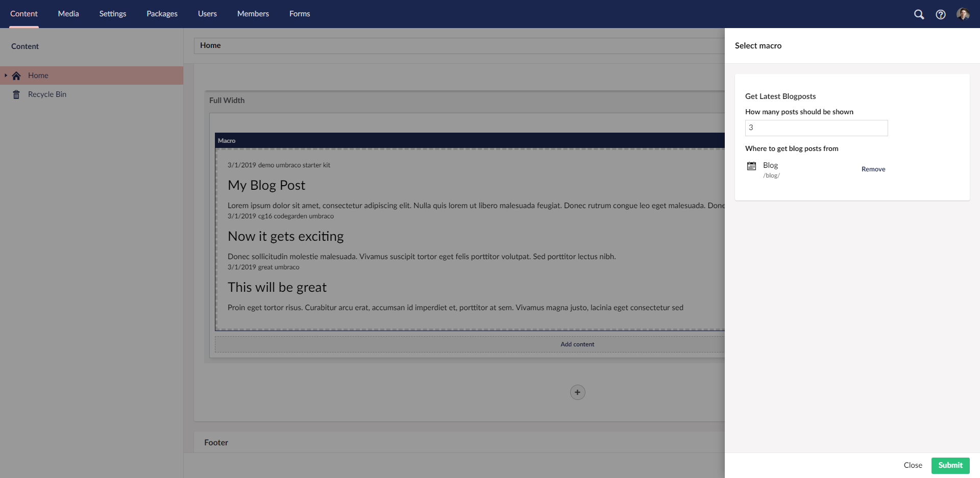Go to the Packages section

coord(162,14)
